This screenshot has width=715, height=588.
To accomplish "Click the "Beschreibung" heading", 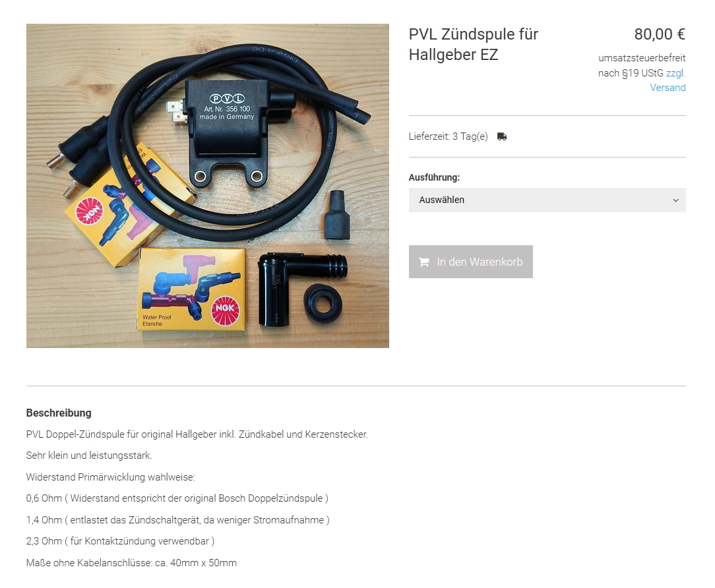I will [59, 413].
